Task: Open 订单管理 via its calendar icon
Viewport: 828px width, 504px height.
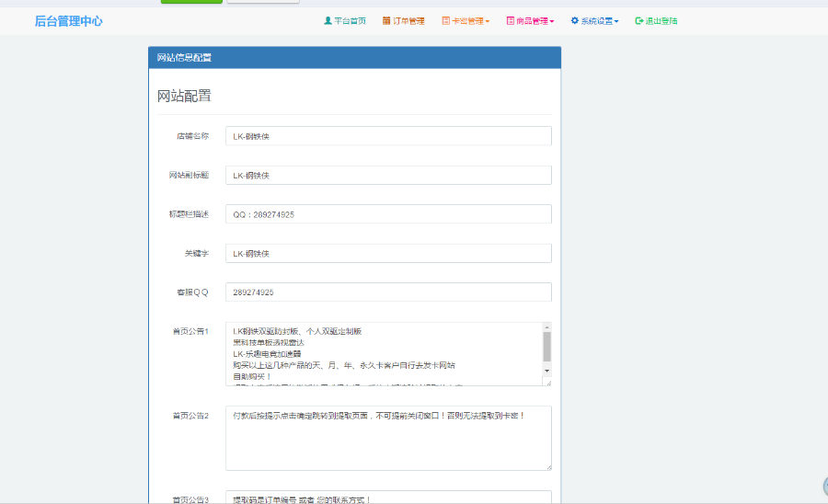Action: [x=386, y=20]
